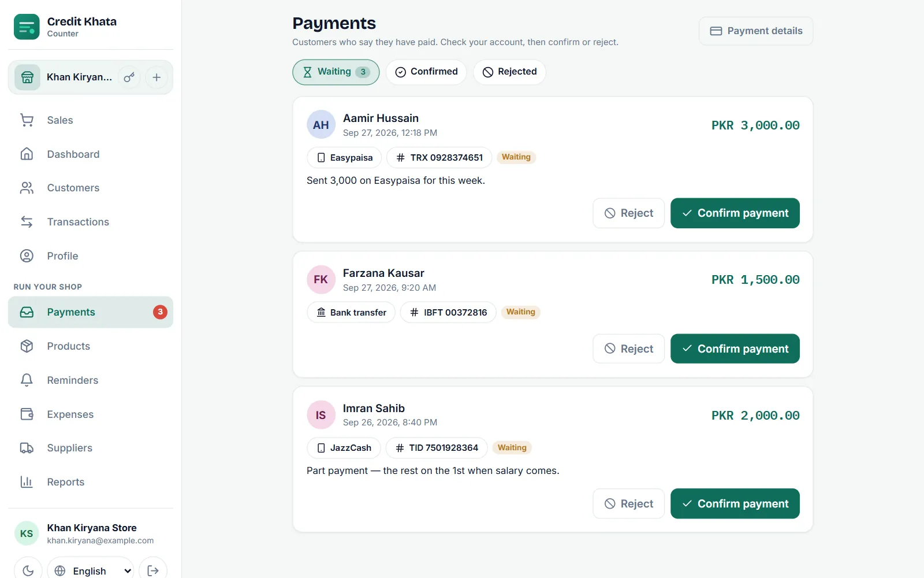Reject Farzana Kausar's payment
Image resolution: width=924 pixels, height=578 pixels.
coord(628,349)
